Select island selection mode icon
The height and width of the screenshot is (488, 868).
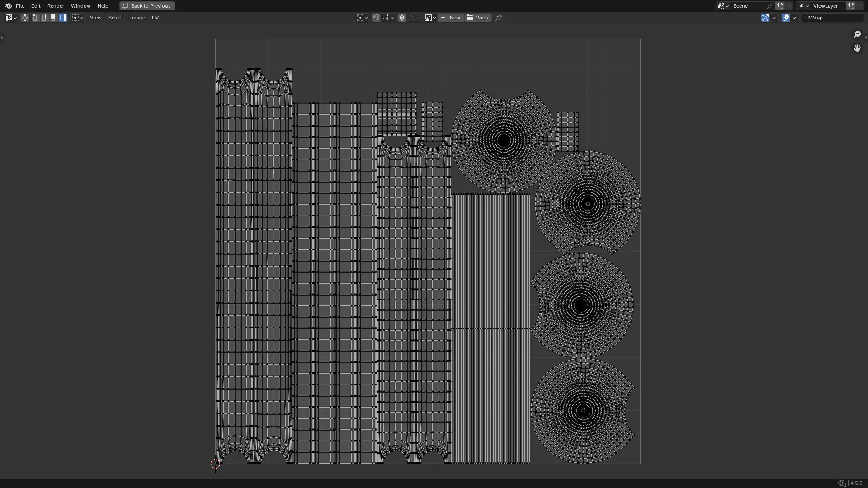pyautogui.click(x=63, y=18)
